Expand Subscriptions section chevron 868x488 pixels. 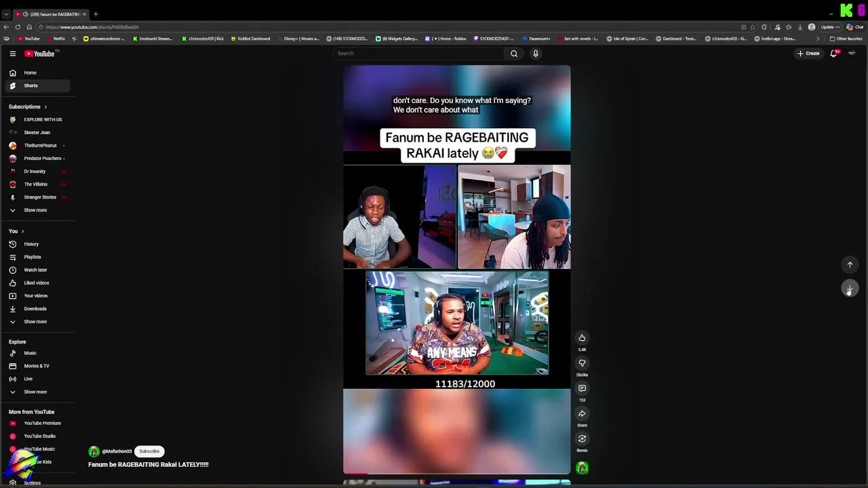click(x=45, y=107)
